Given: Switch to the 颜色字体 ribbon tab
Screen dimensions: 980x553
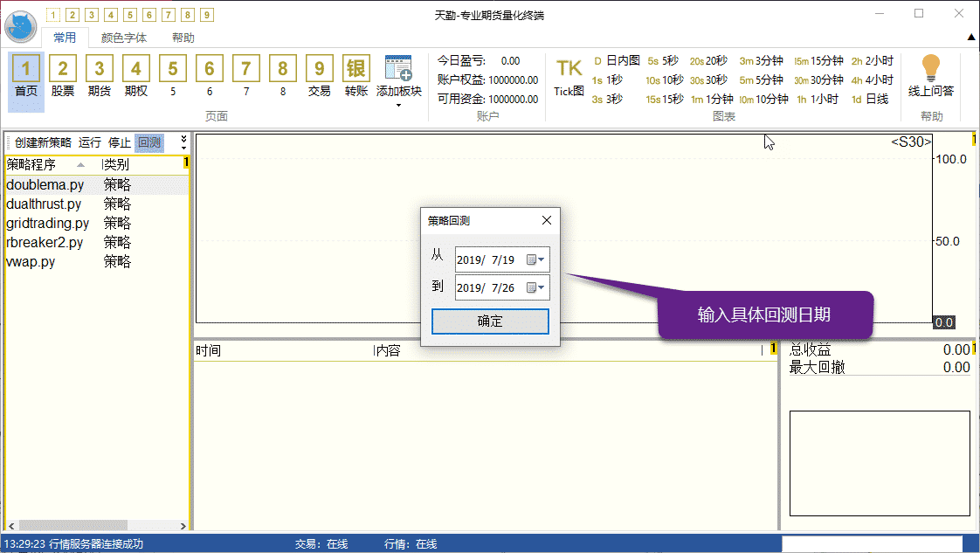Looking at the screenshot, I should tap(124, 38).
